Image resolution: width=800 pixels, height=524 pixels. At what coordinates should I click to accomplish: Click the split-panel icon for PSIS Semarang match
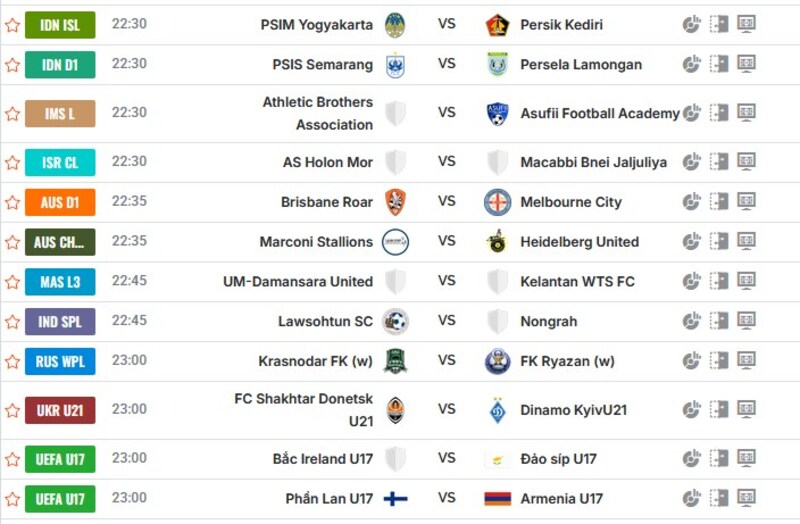(x=719, y=64)
